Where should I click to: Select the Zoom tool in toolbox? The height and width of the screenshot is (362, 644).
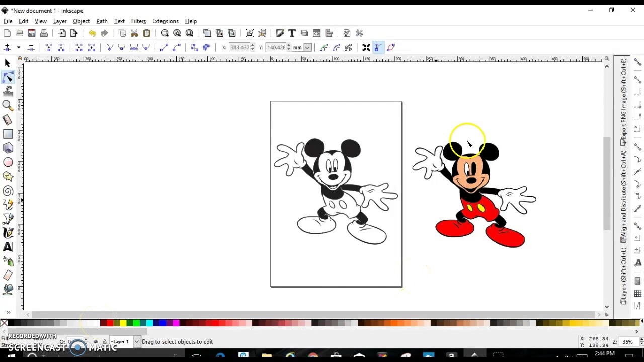8,105
